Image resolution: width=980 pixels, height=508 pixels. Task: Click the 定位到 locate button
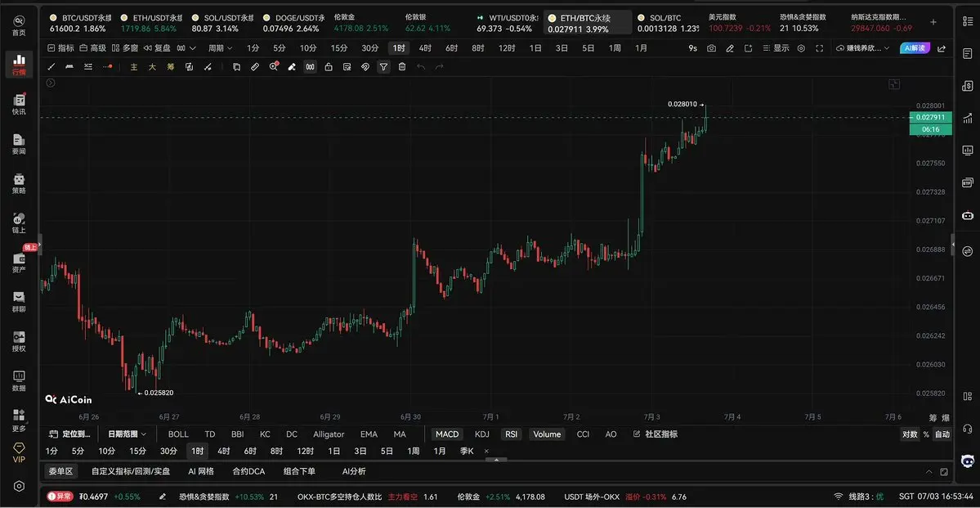coord(70,434)
